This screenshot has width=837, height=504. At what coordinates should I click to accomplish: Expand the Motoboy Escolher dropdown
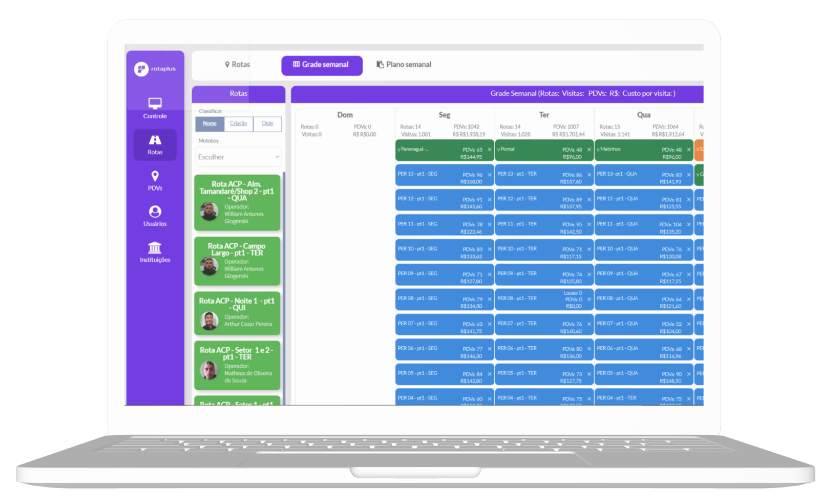[239, 157]
